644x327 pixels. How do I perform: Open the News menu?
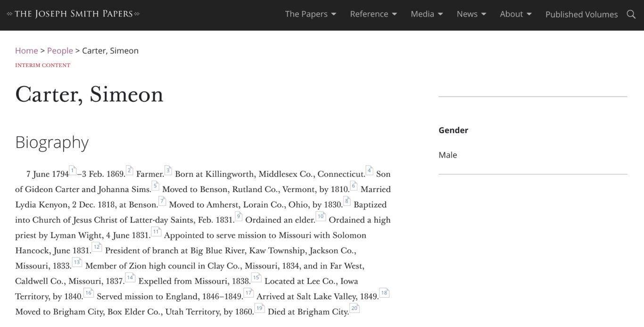[471, 14]
